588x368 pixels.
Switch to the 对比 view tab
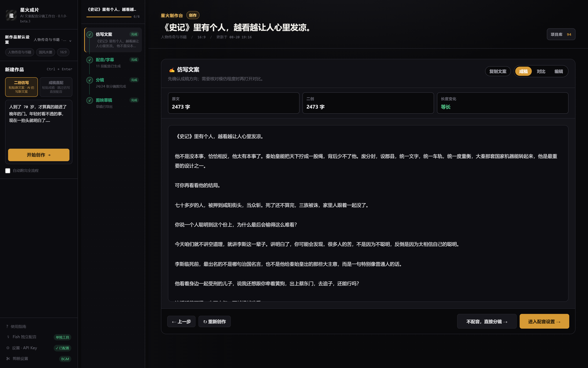(x=541, y=72)
